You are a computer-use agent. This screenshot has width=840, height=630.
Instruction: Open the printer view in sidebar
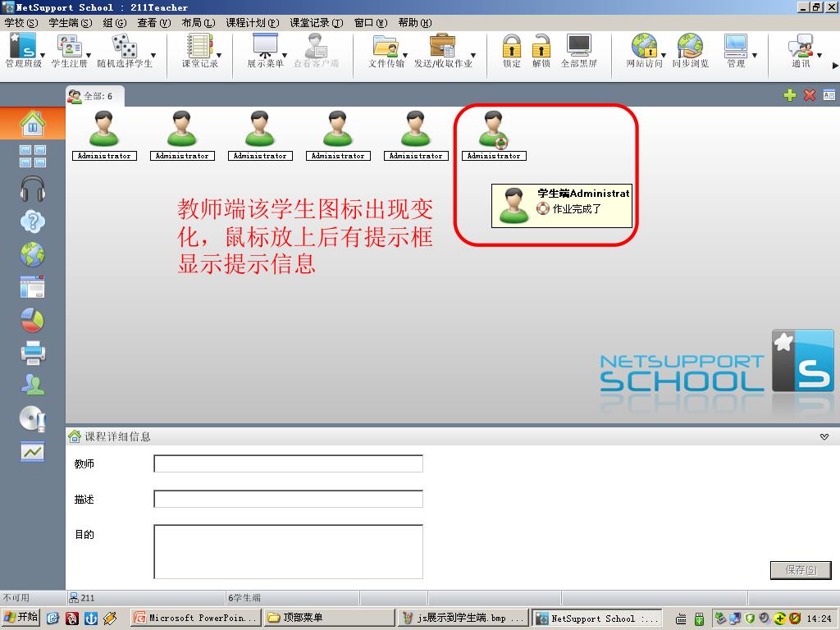33,353
